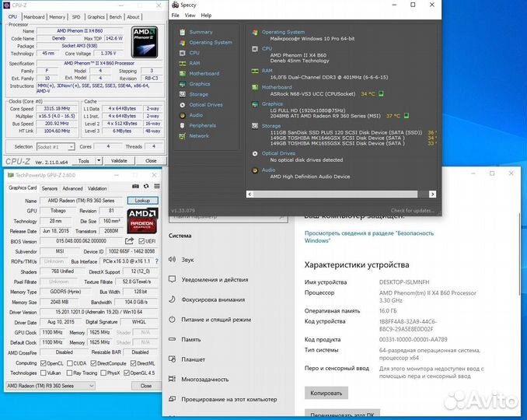The image size is (527, 420).
Task: Click the Tools button in CPU-Z
Action: coord(84,161)
